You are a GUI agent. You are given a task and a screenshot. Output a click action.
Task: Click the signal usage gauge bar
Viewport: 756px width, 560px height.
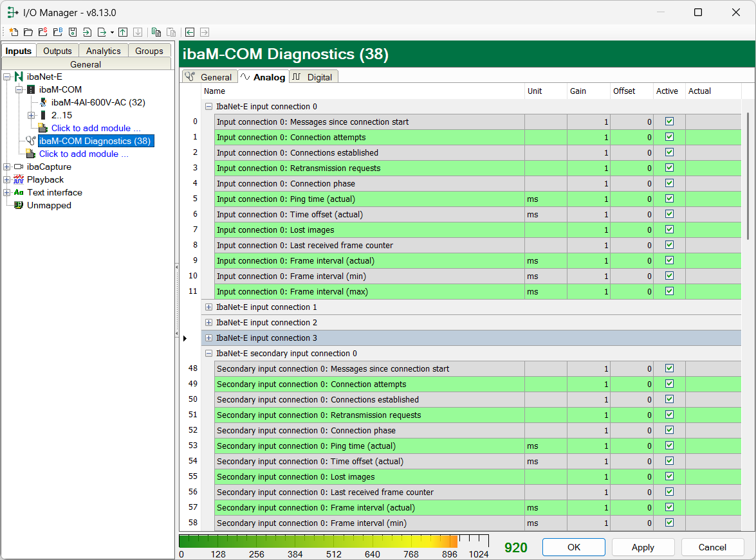pyautogui.click(x=333, y=541)
